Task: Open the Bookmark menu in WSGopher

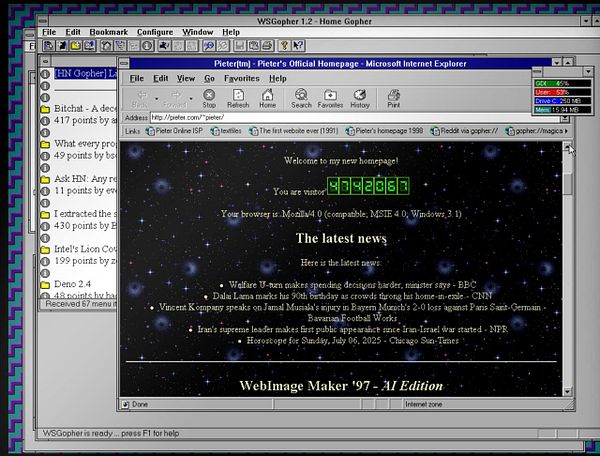Action: (109, 32)
